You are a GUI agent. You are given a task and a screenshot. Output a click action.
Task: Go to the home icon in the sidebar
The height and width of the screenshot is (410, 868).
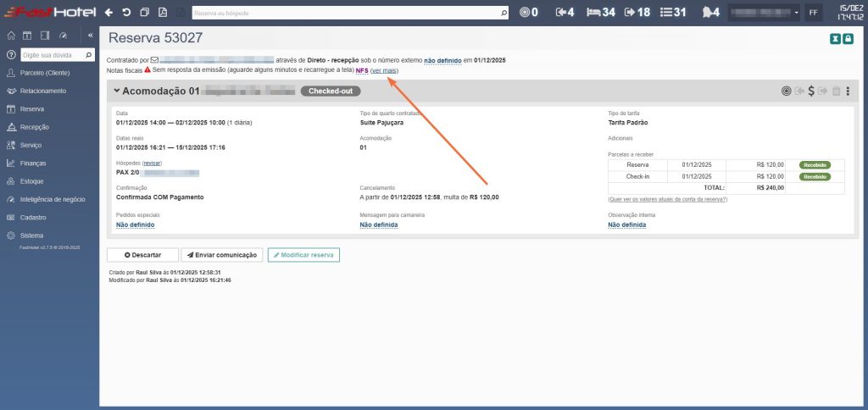click(11, 36)
